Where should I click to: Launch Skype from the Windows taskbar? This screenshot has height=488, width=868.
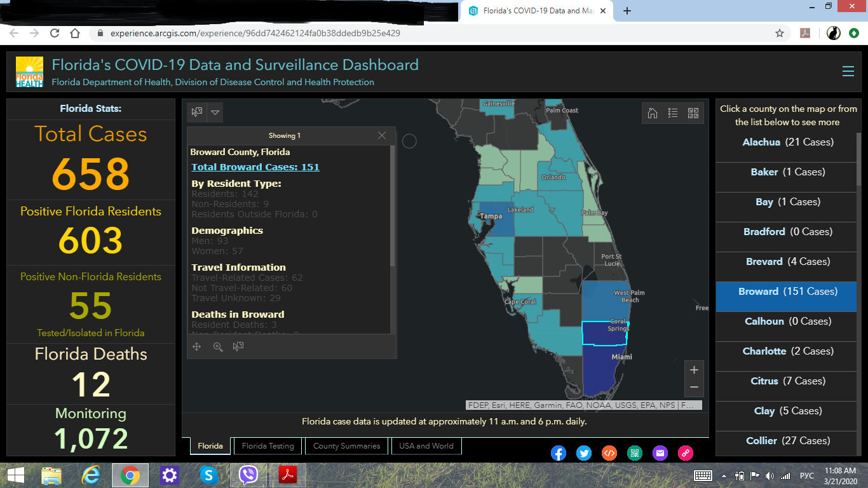(x=208, y=475)
